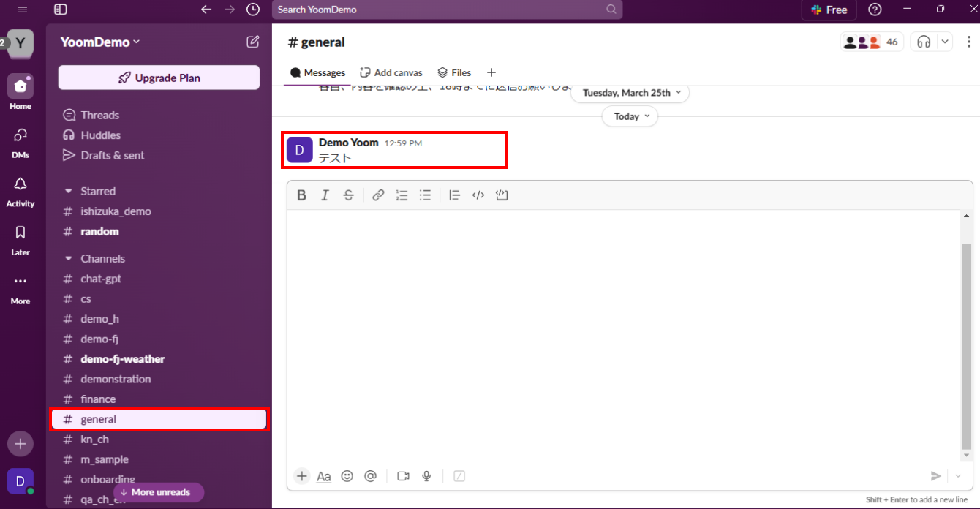Open the random channel
This screenshot has height=509, width=980.
159,231
